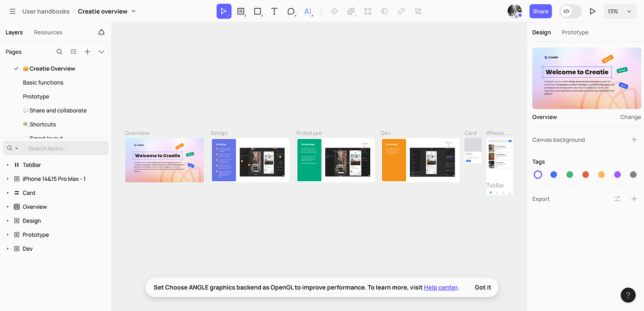
Task: Click the Share button
Action: click(540, 11)
